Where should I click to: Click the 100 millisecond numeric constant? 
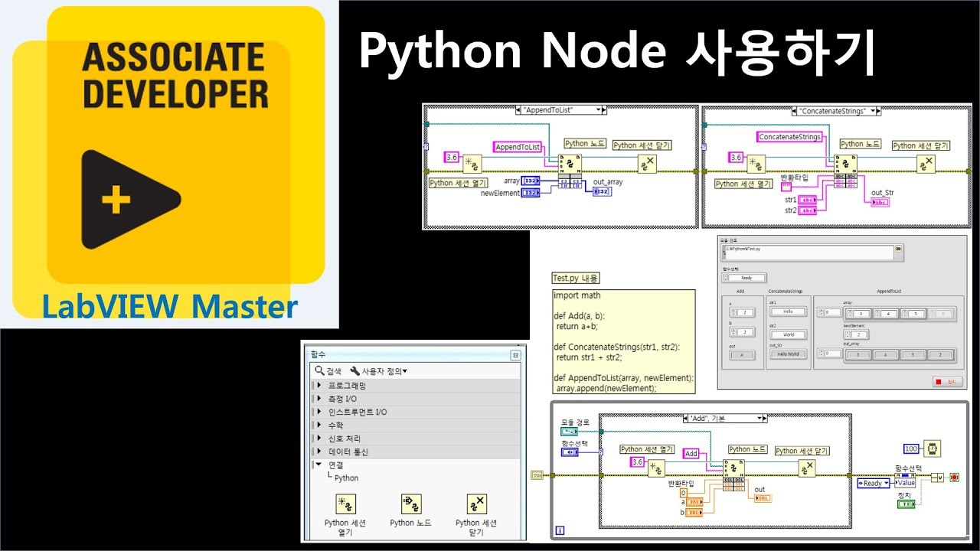[911, 448]
